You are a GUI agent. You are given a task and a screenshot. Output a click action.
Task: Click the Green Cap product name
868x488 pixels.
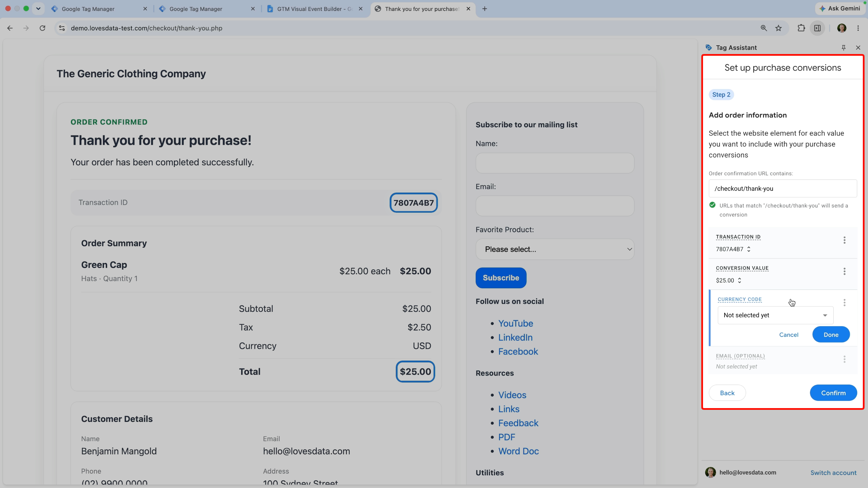pos(104,265)
